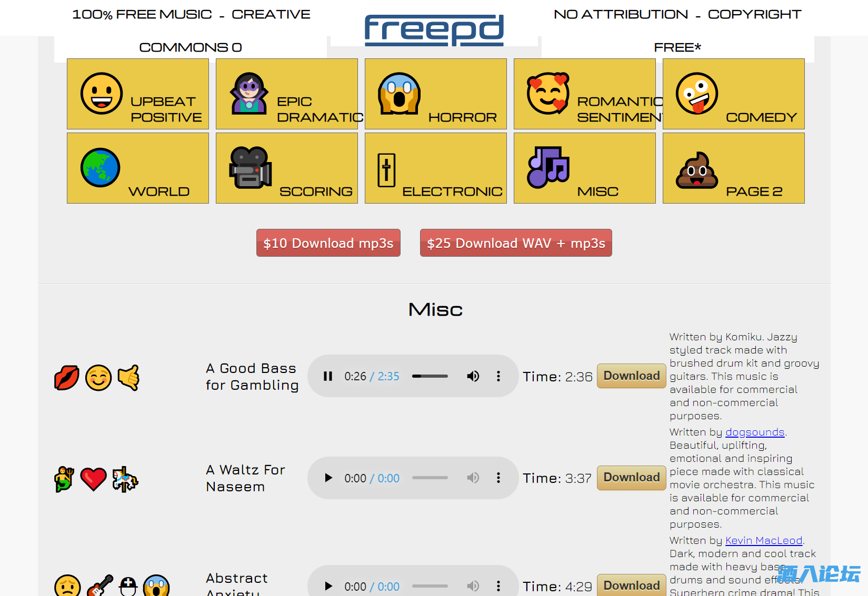The width and height of the screenshot is (868, 596).
Task: Click the A Waltz For Naseem title
Action: 246,478
